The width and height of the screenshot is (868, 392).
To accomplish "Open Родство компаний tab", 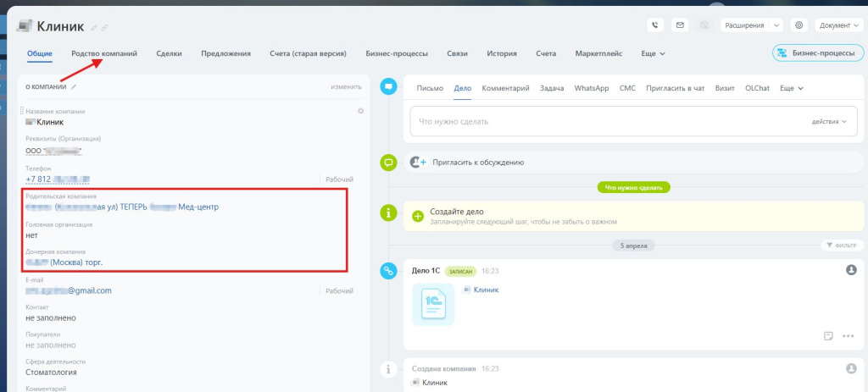I will (x=104, y=53).
